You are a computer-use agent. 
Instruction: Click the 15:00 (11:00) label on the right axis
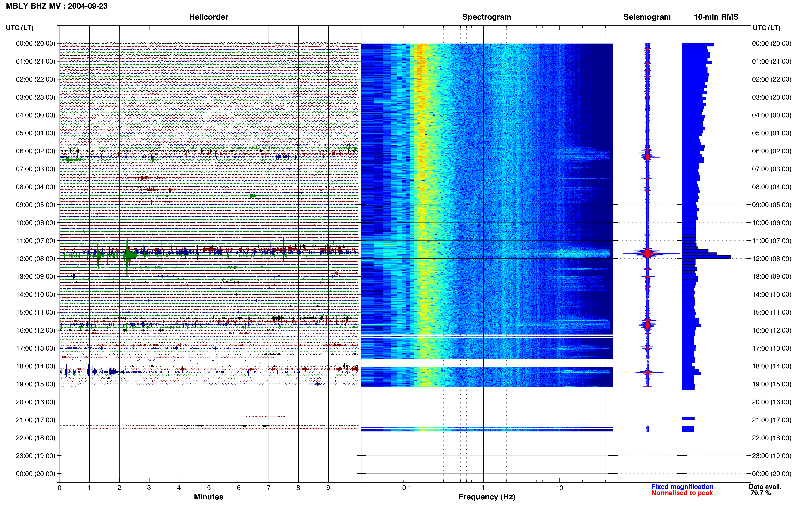pyautogui.click(x=772, y=313)
